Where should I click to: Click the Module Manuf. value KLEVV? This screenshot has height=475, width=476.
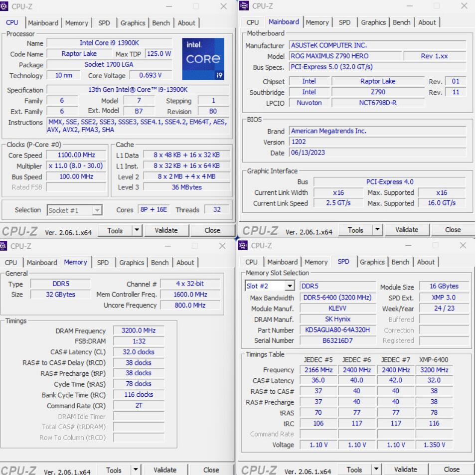tap(337, 309)
